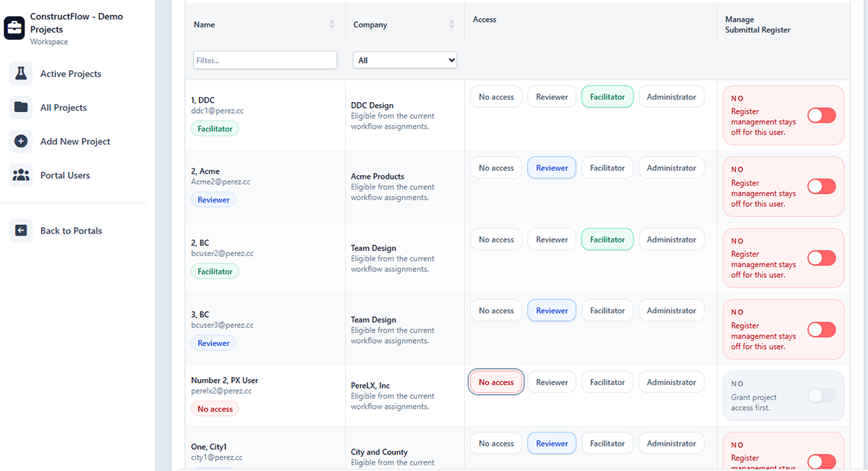
Task: Toggle register management for Acme2@perez.cc
Action: tap(822, 187)
